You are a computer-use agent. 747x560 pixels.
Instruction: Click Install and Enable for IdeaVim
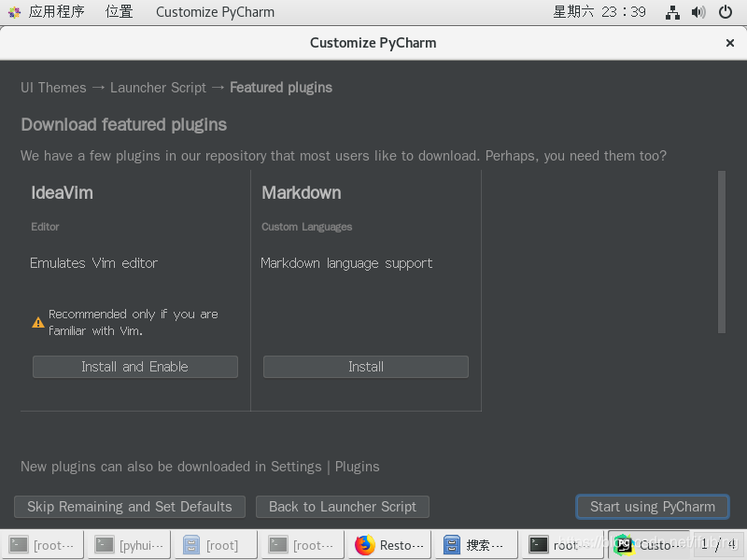click(x=134, y=367)
